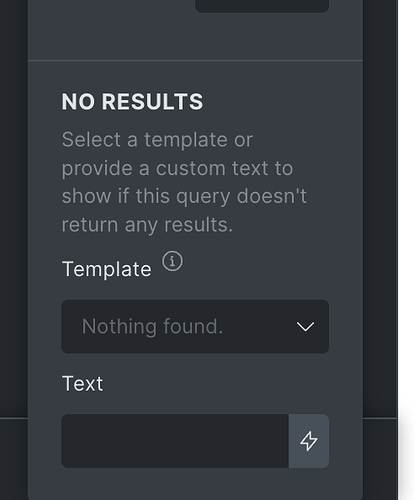Click the description paragraph under NO RESULTS

[184, 182]
